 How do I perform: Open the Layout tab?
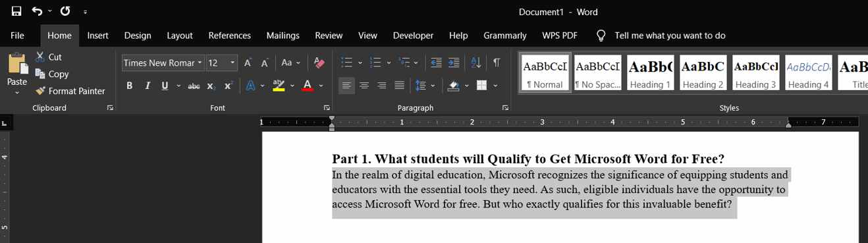tap(180, 36)
